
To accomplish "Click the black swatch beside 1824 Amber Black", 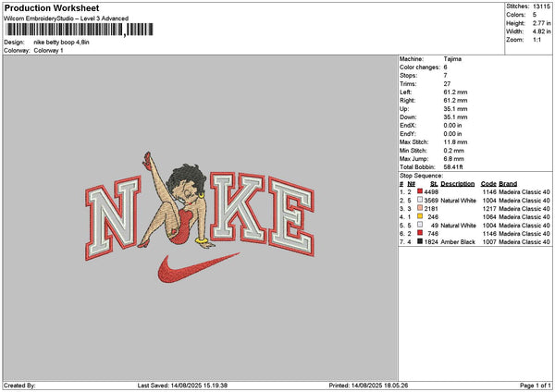I will click(x=420, y=241).
